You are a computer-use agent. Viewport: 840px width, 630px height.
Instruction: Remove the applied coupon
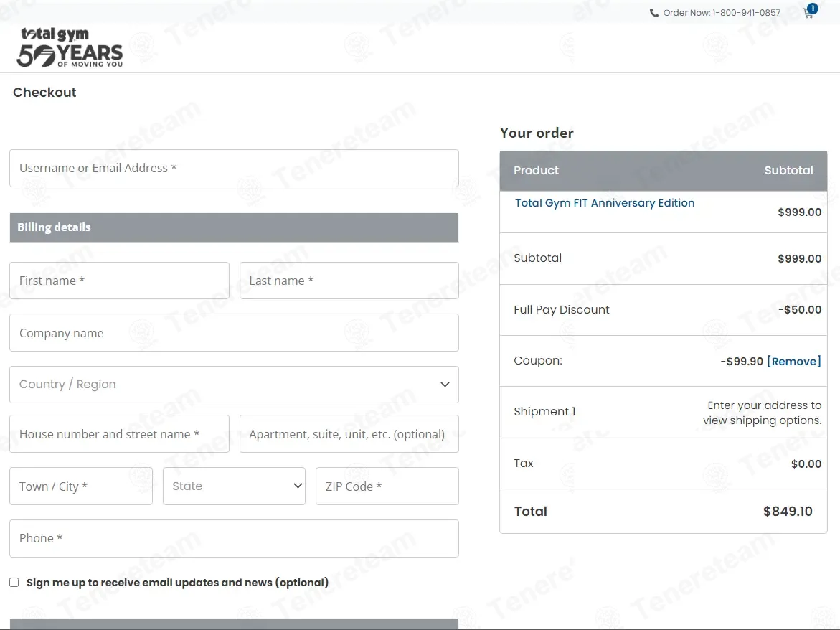tap(794, 361)
